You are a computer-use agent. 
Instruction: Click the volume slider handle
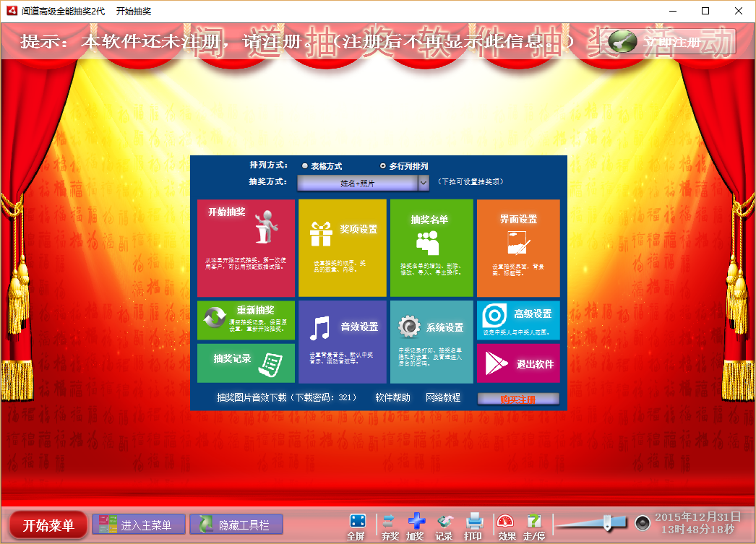pyautogui.click(x=607, y=523)
